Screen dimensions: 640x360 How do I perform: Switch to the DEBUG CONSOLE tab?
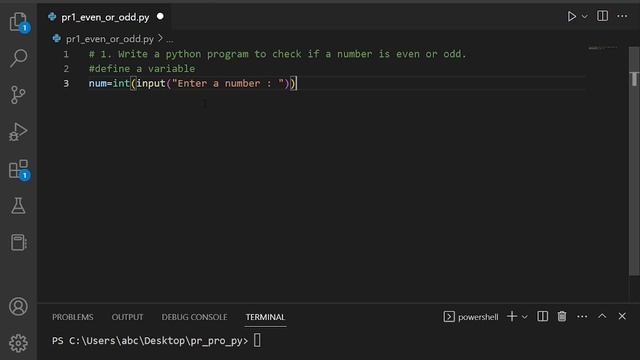194,317
